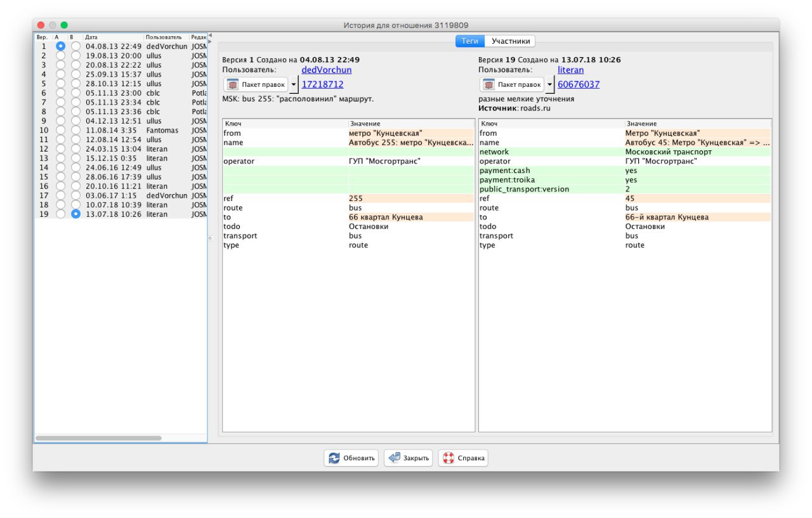Screen dimensions: 812x518
Task: Choose version 7 in column B
Action: click(x=76, y=102)
